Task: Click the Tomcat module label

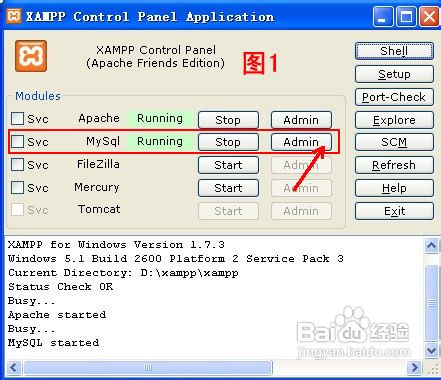Action: pyautogui.click(x=99, y=209)
